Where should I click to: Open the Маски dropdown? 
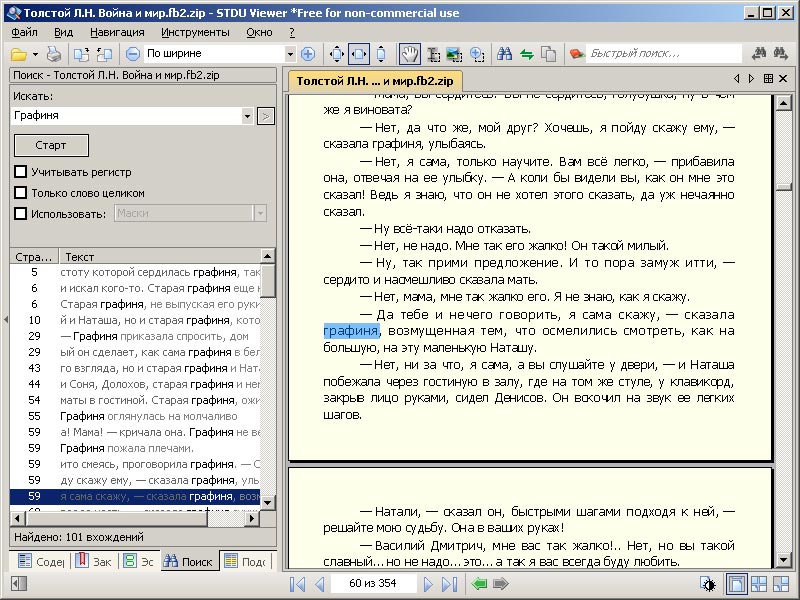260,212
